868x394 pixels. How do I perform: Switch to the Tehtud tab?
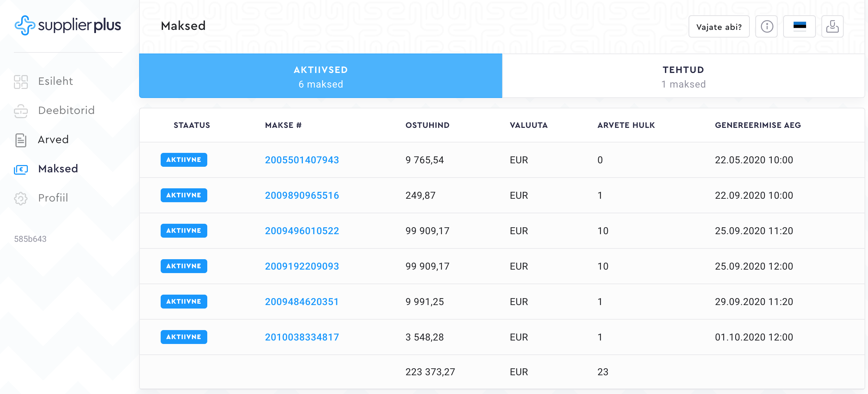(x=683, y=76)
